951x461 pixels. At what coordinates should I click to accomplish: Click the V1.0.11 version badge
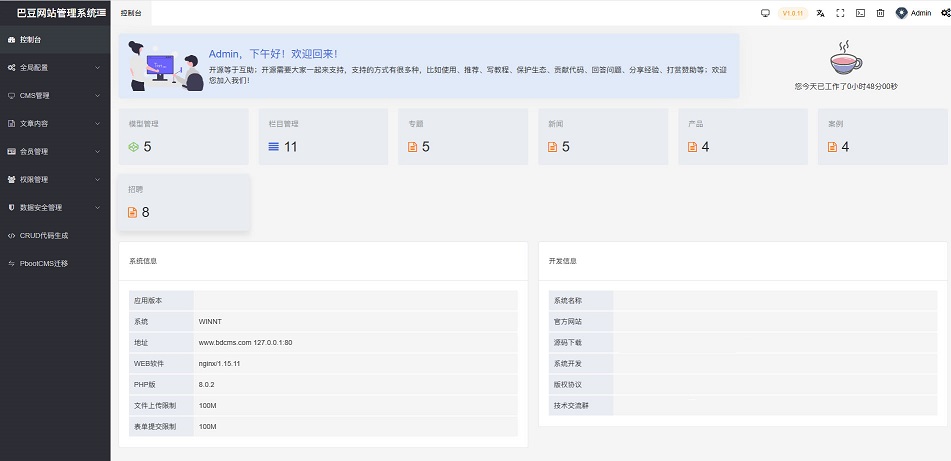point(793,13)
